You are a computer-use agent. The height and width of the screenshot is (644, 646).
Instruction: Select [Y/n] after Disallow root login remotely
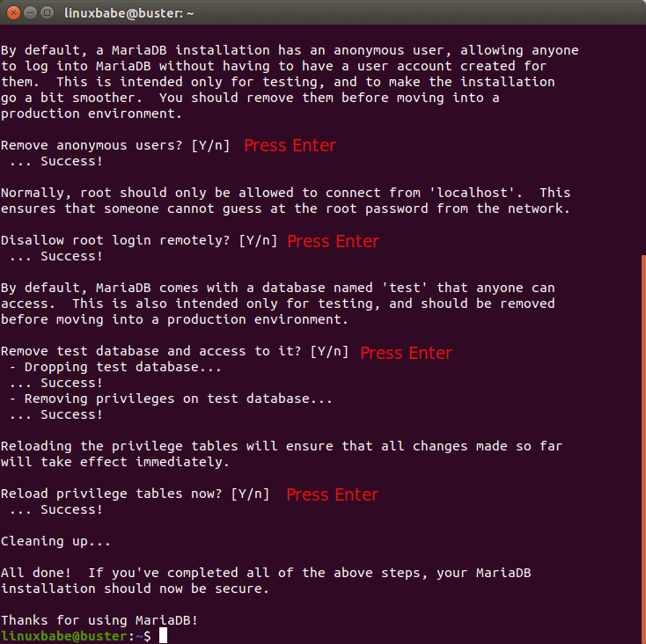click(258, 241)
